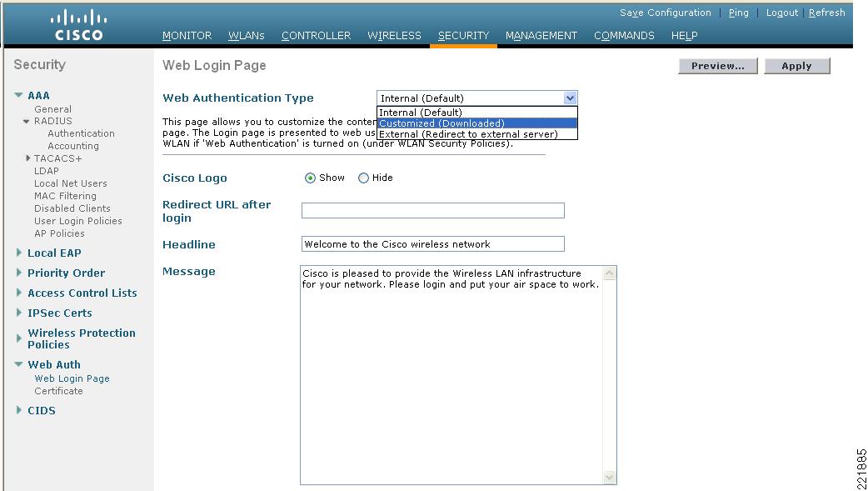Click the Cisco logo
The width and height of the screenshot is (868, 491).
[x=78, y=25]
